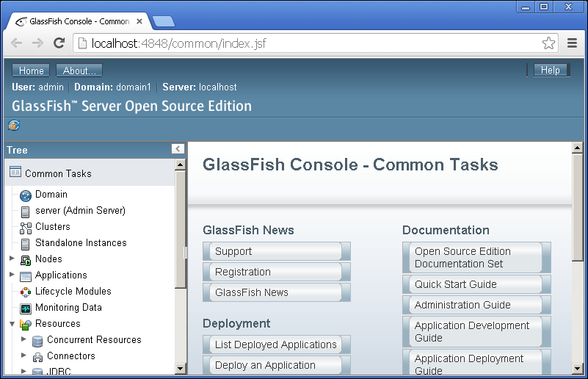The height and width of the screenshot is (379, 588).
Task: Open the Quick Start Guide
Action: [476, 284]
